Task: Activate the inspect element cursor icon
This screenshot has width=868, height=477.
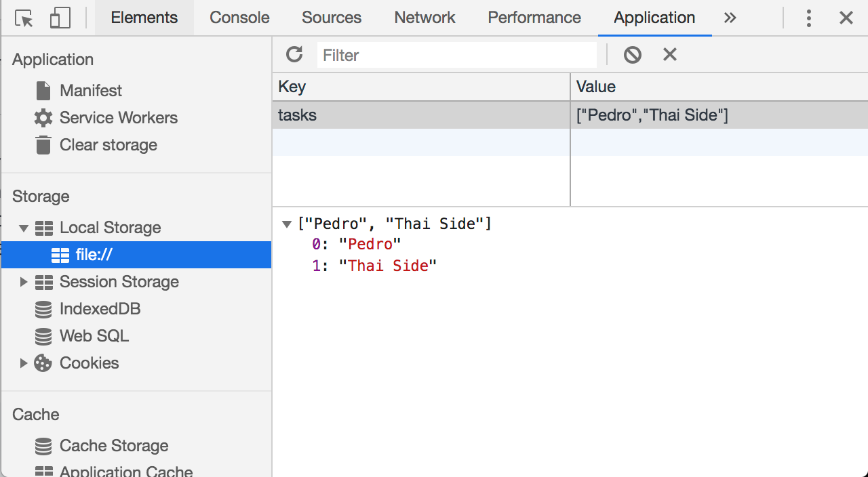Action: pyautogui.click(x=24, y=18)
